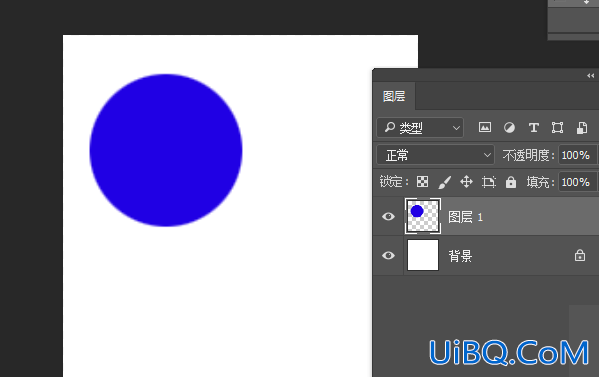Click the 不透明度 100% opacity field
599x377 pixels.
(x=577, y=155)
